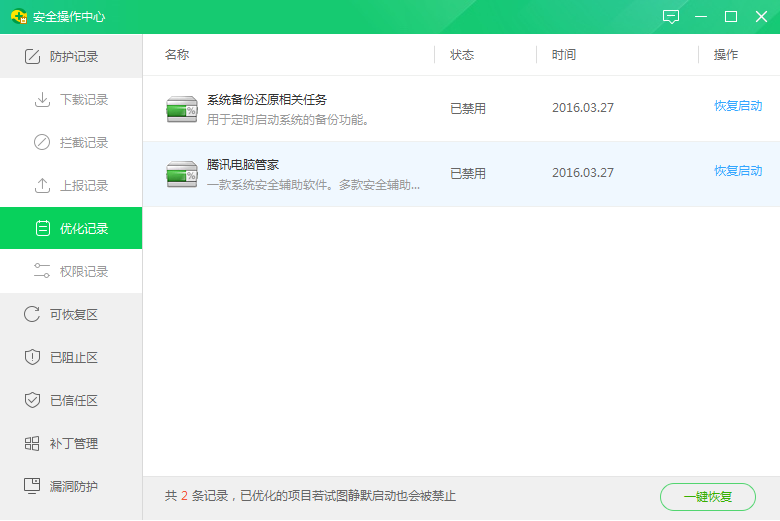This screenshot has height=521, width=780.
Task: Select the 系统备份还原相关任务 row title
Action: [x=267, y=100]
